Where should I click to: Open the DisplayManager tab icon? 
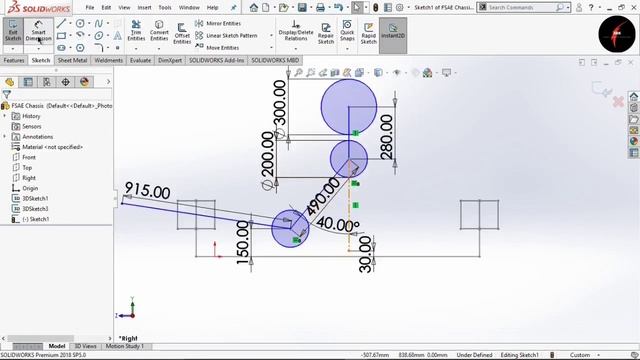(x=84, y=82)
